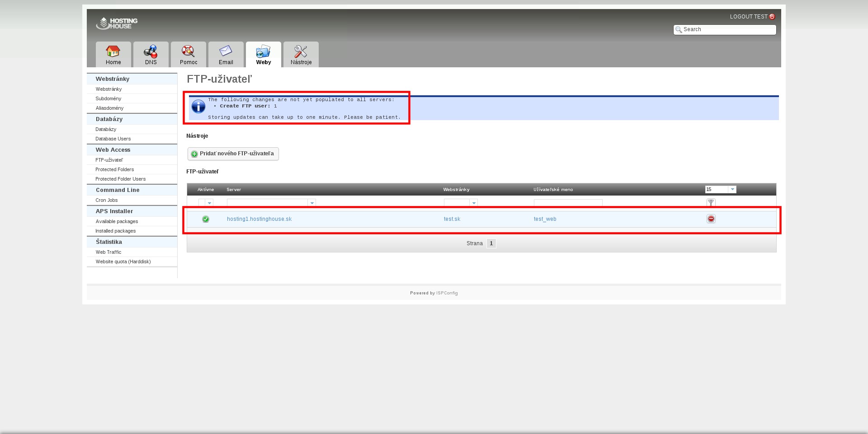The image size is (868, 434).
Task: Open Protected Folders in sidebar
Action: pos(114,170)
